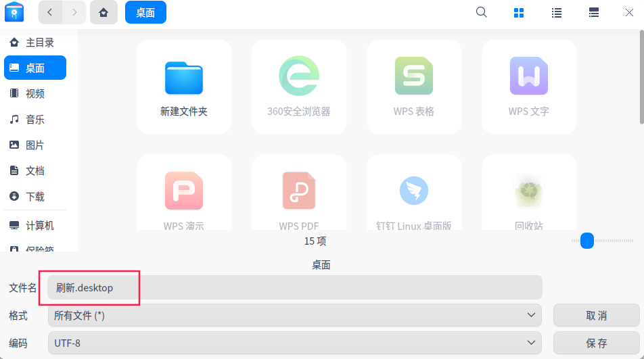
Task: Open 图片 in the sidebar
Action: (x=35, y=145)
